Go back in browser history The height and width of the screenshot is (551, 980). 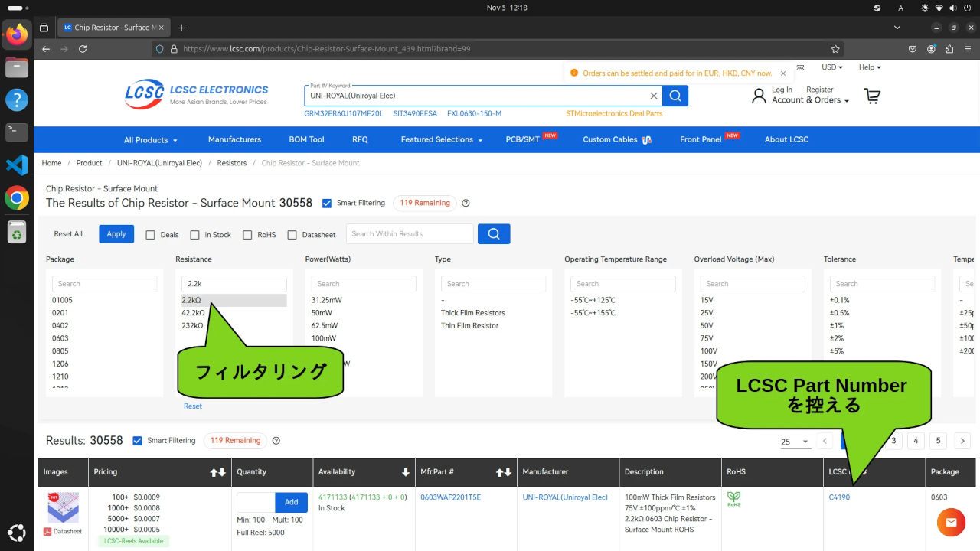46,48
